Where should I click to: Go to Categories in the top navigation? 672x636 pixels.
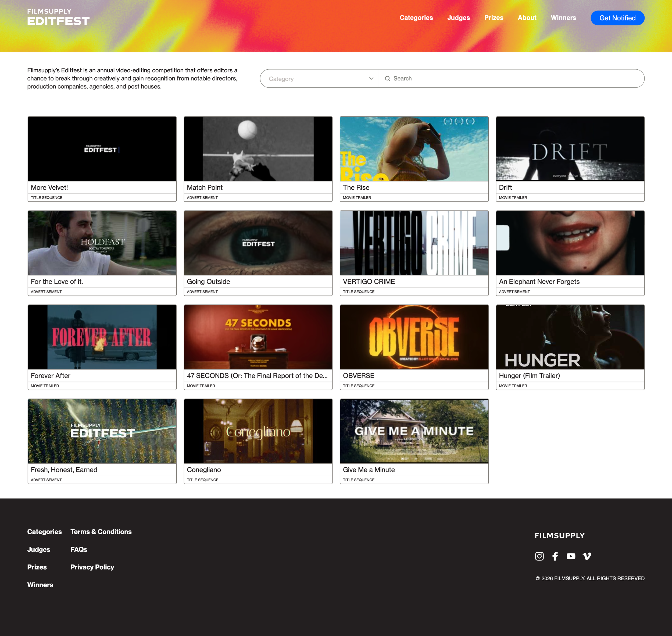coord(416,18)
